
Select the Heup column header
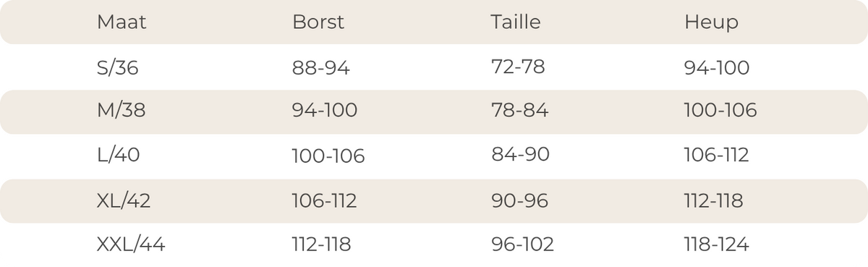(712, 23)
